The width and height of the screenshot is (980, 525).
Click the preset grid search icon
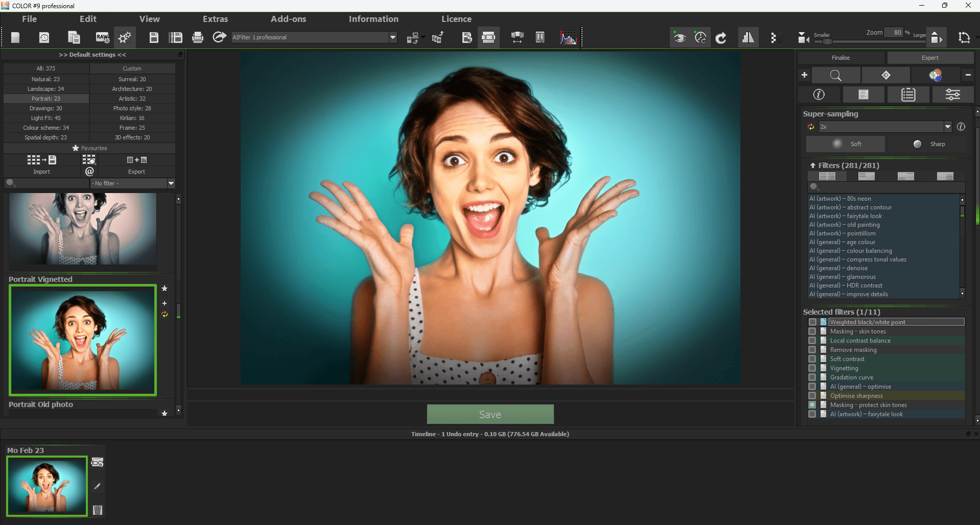click(89, 160)
